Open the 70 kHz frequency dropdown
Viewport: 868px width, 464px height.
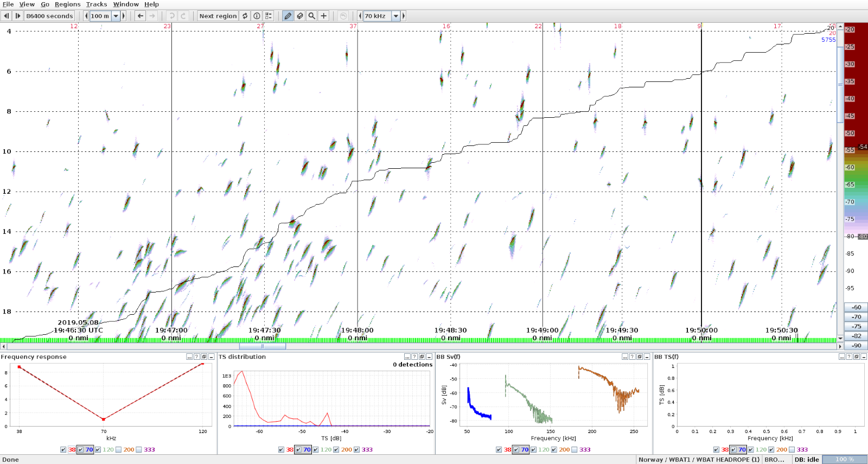[396, 16]
